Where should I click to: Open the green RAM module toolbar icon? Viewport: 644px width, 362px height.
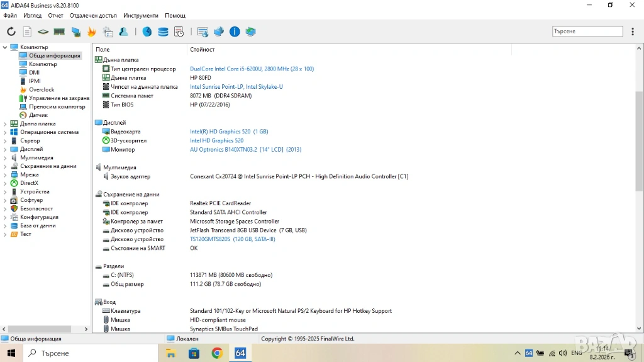(x=59, y=31)
